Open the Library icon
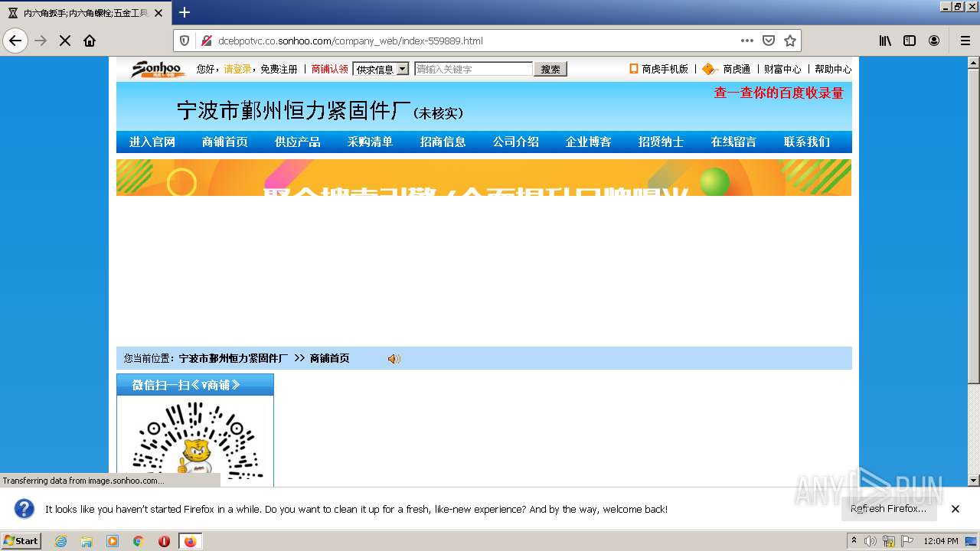The image size is (980, 551). pos(885,41)
